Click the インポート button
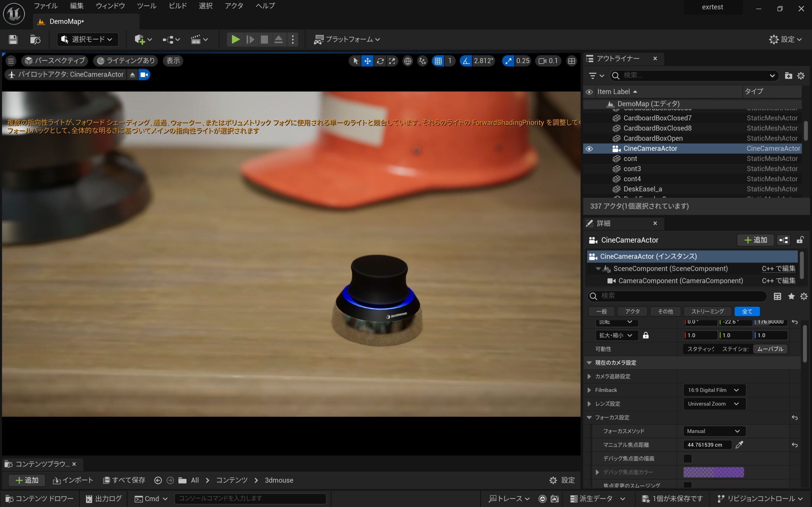The height and width of the screenshot is (507, 812). coord(73,480)
